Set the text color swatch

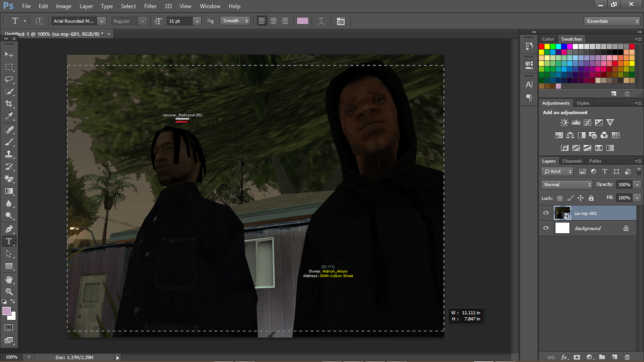[302, 21]
